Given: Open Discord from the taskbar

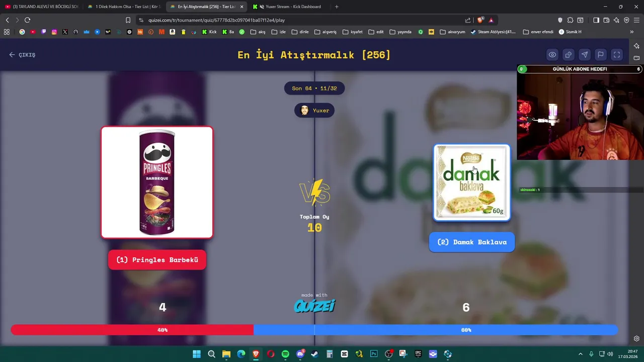Looking at the screenshot, I should [300, 354].
